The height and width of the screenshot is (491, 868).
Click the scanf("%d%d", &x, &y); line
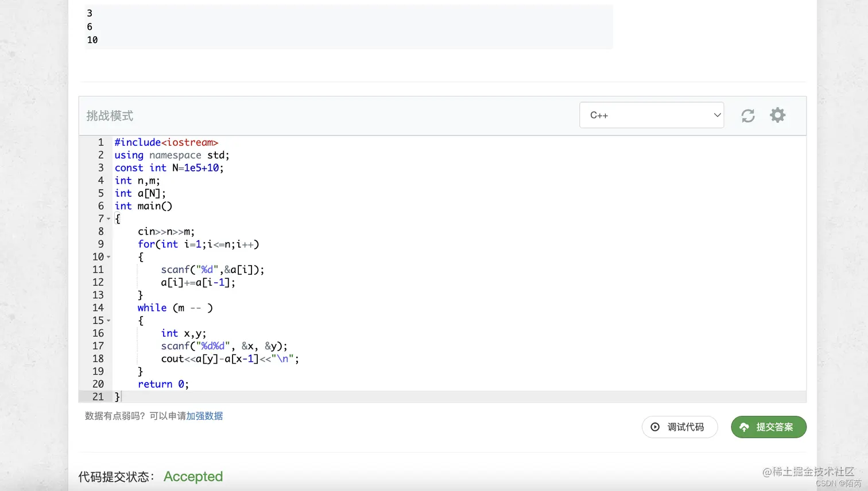[x=224, y=346]
